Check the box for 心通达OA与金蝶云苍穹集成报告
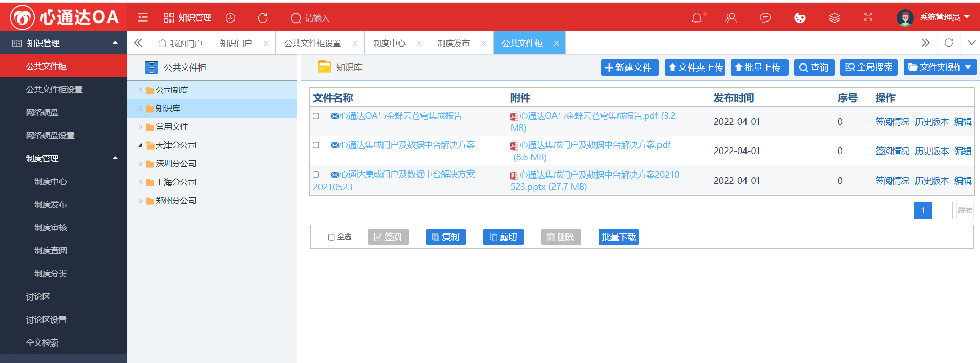 (316, 116)
